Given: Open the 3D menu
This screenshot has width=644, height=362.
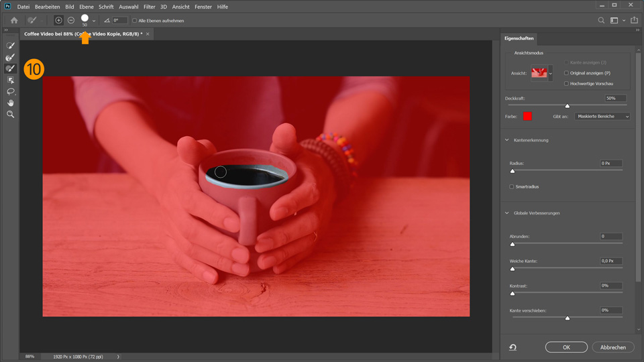Looking at the screenshot, I should click(164, 7).
